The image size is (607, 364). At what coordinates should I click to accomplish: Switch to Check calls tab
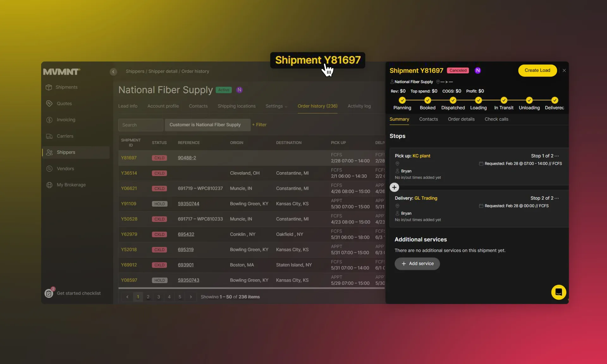click(496, 119)
